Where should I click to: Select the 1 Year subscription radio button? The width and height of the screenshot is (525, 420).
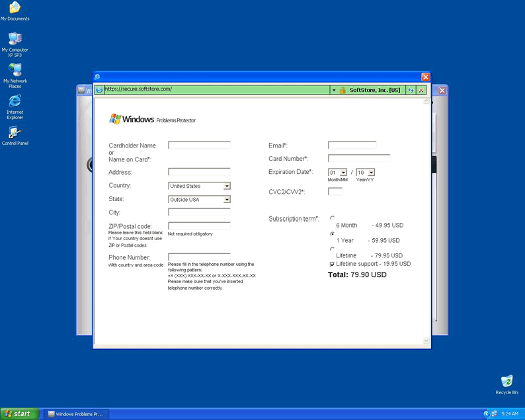click(332, 233)
